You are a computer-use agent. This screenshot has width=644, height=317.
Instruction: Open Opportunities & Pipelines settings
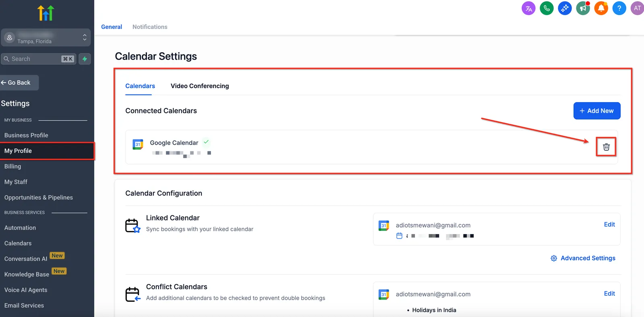tap(39, 198)
